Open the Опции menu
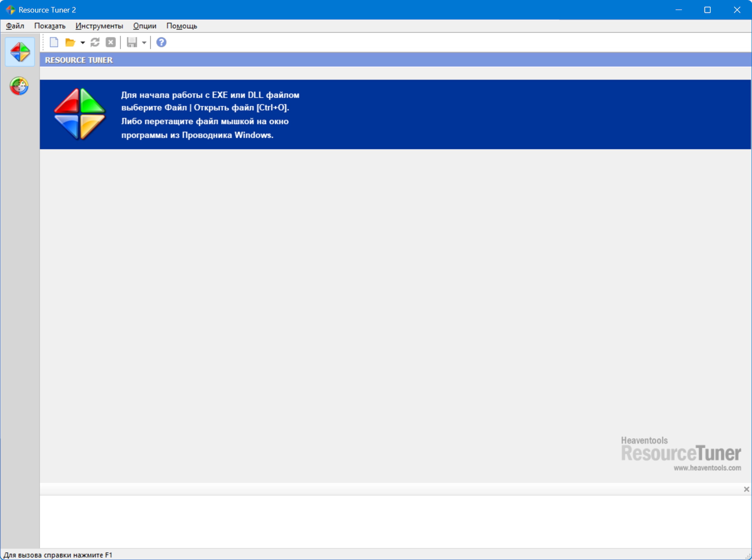The width and height of the screenshot is (752, 560). [144, 26]
